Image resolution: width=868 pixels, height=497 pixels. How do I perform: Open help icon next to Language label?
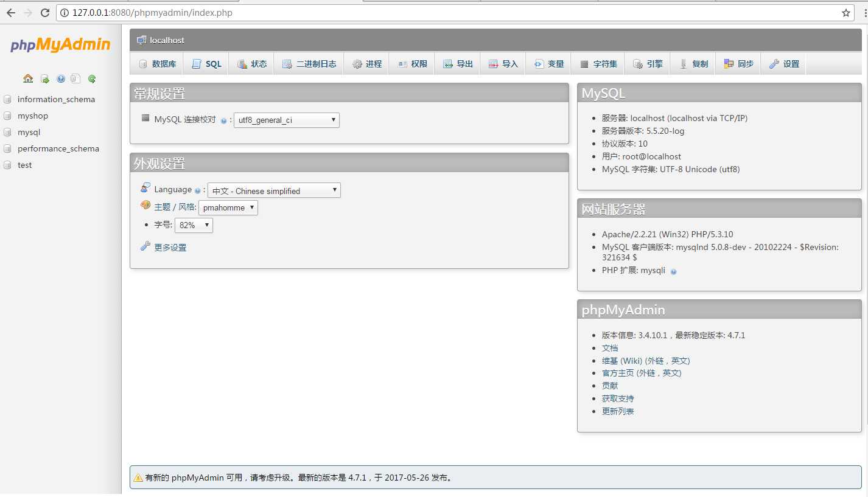pyautogui.click(x=197, y=190)
